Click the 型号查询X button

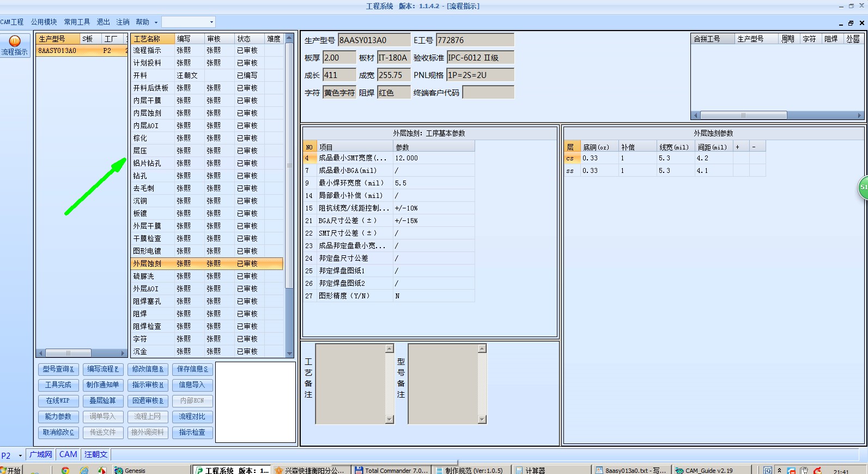pyautogui.click(x=58, y=369)
